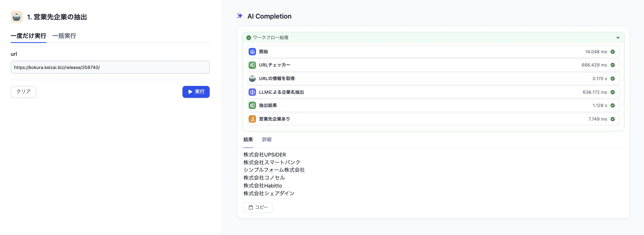Click into the url input field
The height and width of the screenshot is (235, 644).
(110, 67)
